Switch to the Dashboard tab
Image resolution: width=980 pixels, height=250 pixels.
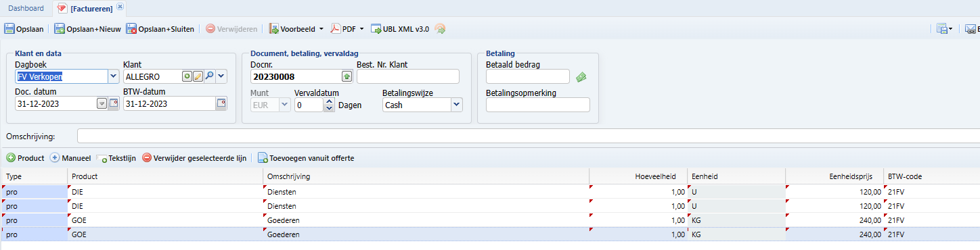[26, 8]
